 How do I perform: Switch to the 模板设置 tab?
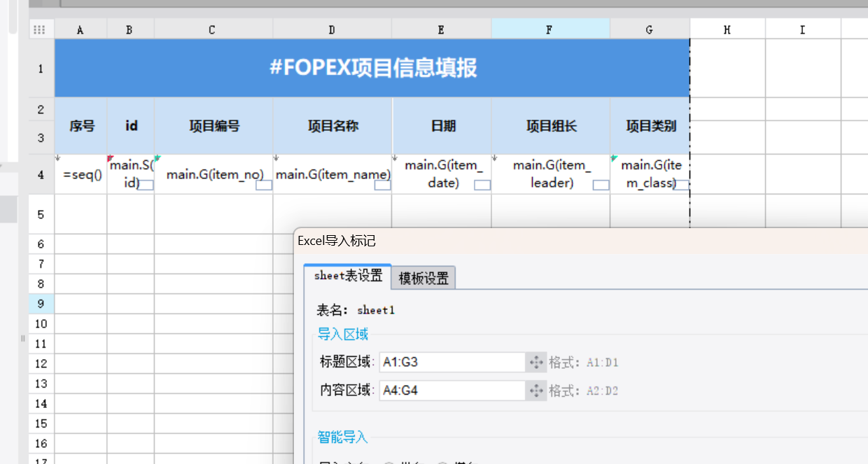coord(423,278)
